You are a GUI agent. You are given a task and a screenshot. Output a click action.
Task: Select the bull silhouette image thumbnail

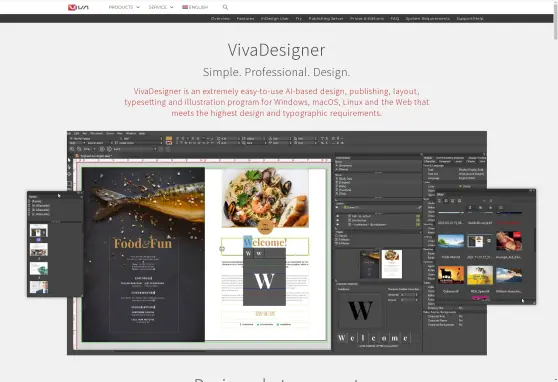pyautogui.click(x=451, y=275)
